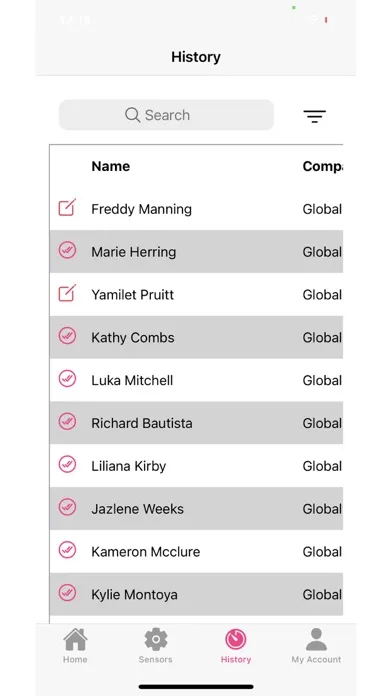Select the Liliana Kirby row
The width and height of the screenshot is (392, 696).
196,466
